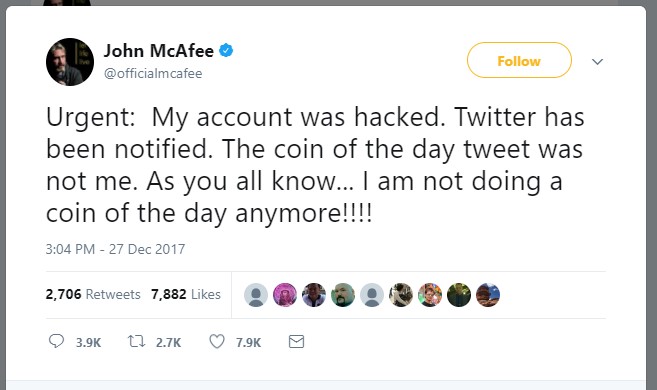Image resolution: width=657 pixels, height=390 pixels.
Task: Click the reply speech bubble icon
Action: [x=56, y=341]
